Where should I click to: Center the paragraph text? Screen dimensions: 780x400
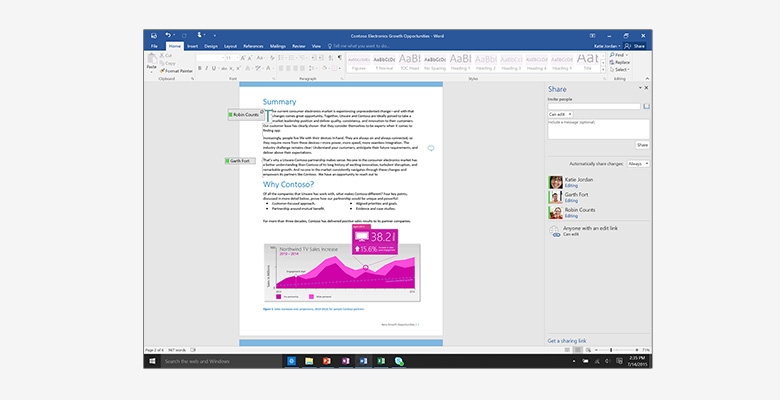point(288,68)
